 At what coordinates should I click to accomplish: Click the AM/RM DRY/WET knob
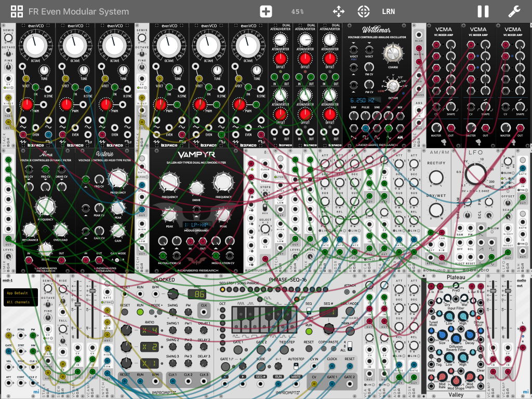pos(436,210)
